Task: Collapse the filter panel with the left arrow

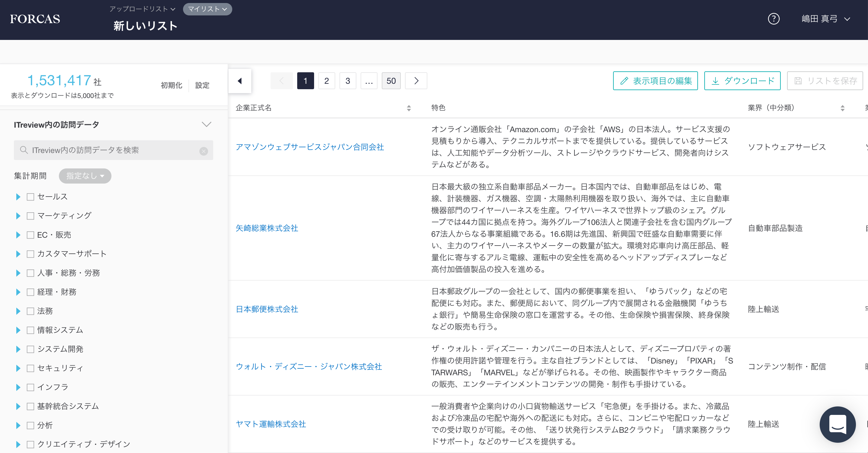Action: pyautogui.click(x=240, y=81)
